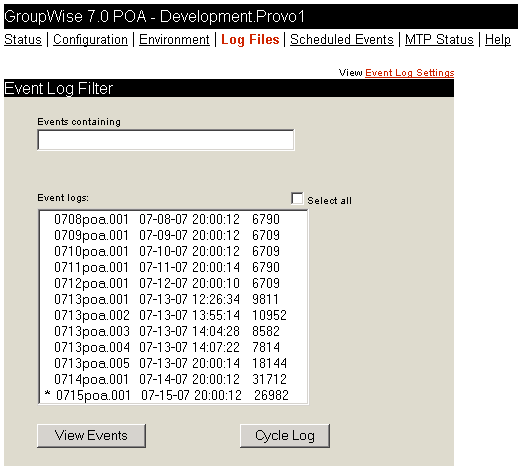Select log file 0710poa.001
The height and width of the screenshot is (476, 518).
[x=173, y=251]
